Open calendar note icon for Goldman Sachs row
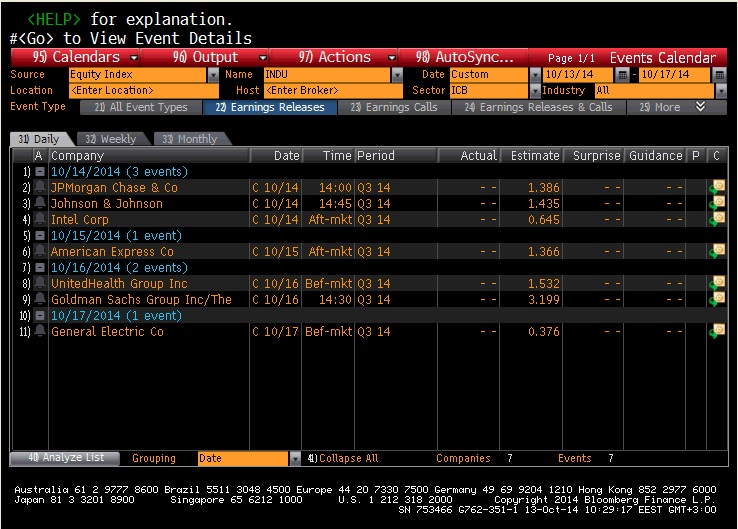 717,299
